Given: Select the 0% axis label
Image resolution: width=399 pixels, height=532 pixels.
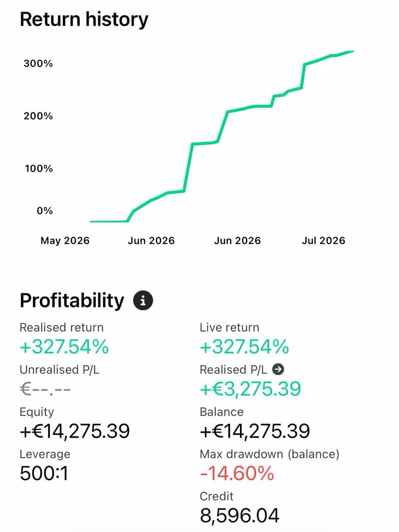Looking at the screenshot, I should pyautogui.click(x=45, y=211).
